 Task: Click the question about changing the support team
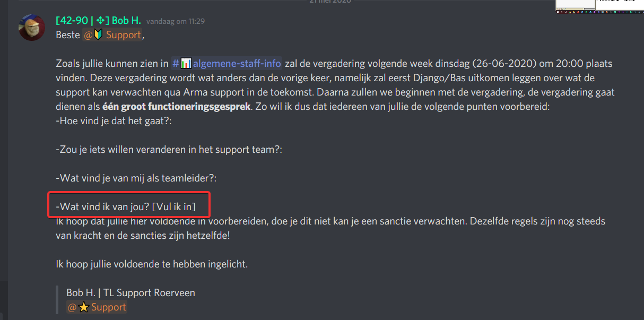169,150
